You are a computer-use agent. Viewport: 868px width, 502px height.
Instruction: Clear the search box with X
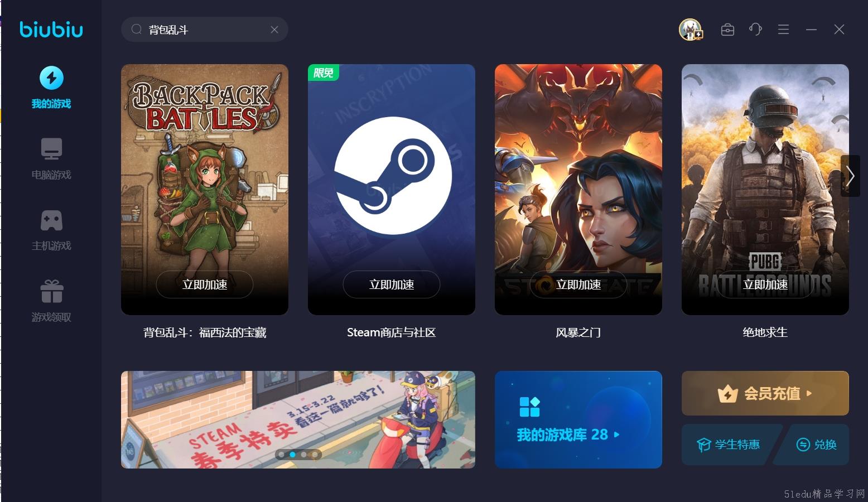(274, 30)
